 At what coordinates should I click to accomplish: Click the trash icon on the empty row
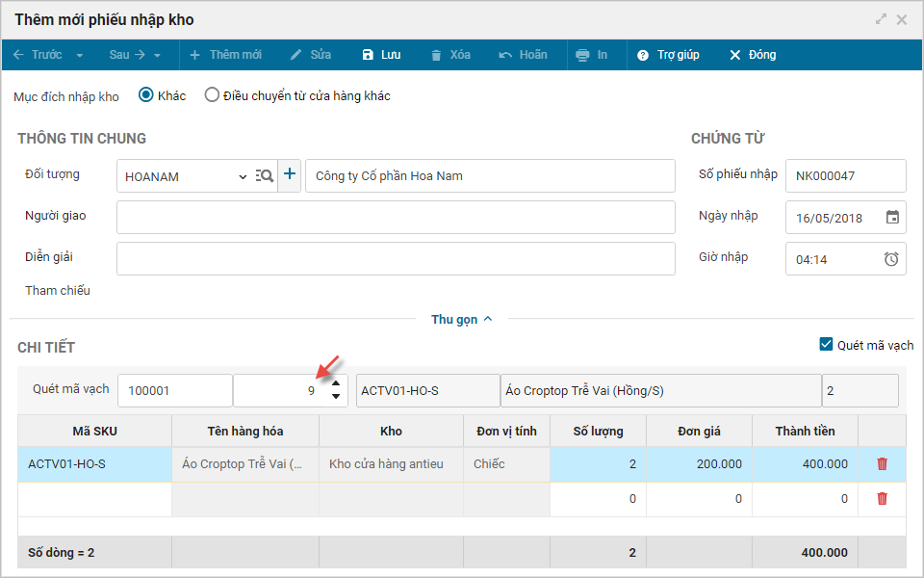(882, 499)
